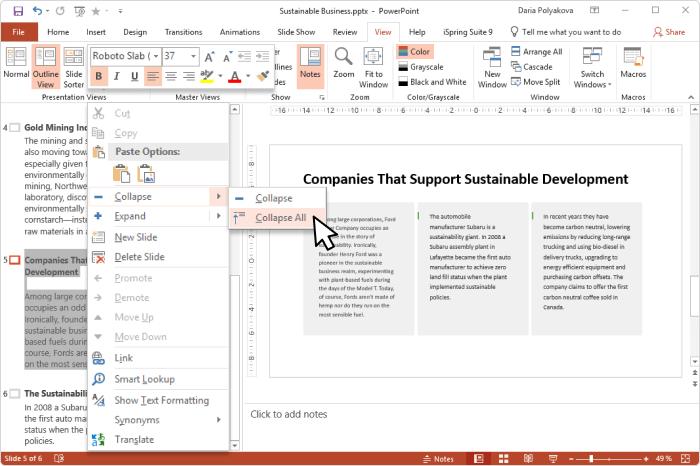
Task: Click Notes in the status bar
Action: click(x=438, y=458)
